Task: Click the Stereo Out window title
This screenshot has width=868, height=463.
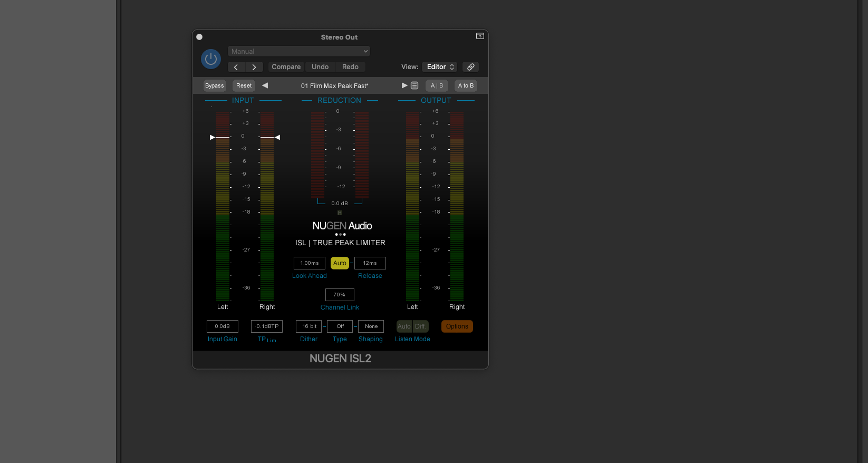Action: tap(339, 37)
